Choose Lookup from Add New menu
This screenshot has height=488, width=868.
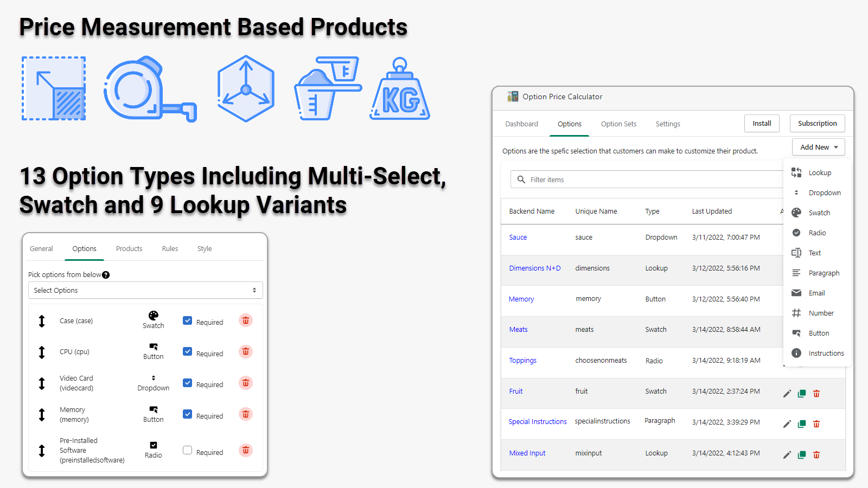[x=817, y=173]
